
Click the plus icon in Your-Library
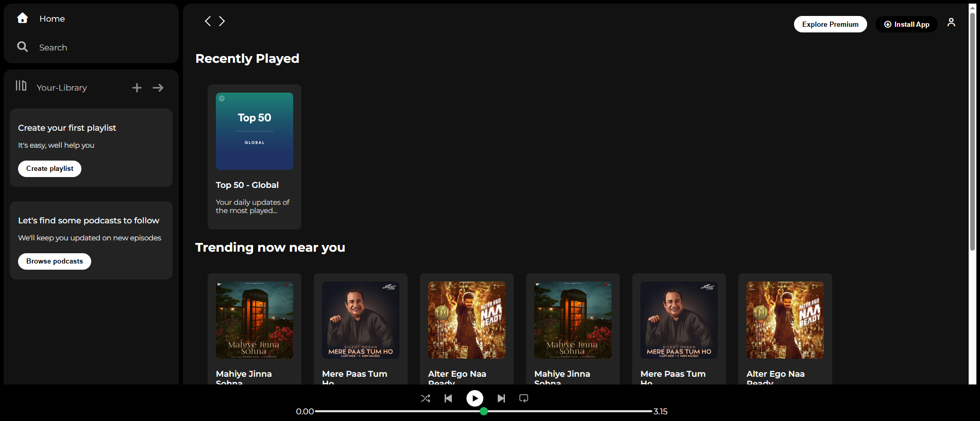tap(137, 88)
